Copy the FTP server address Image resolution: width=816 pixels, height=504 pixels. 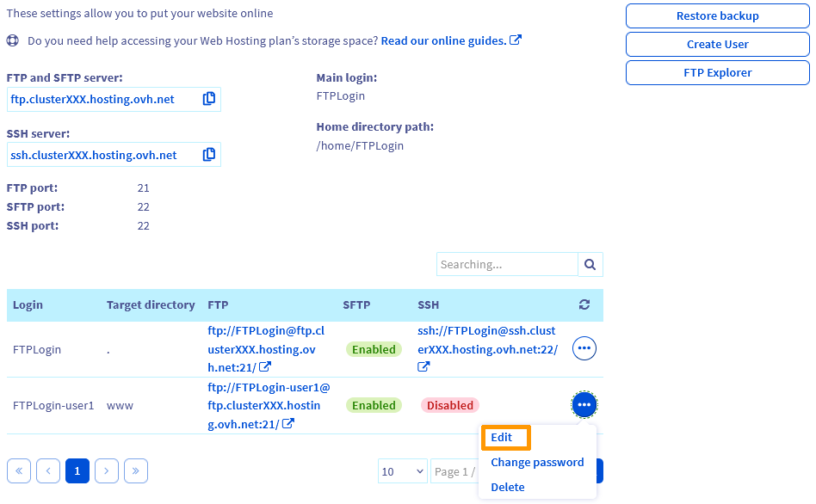(x=209, y=99)
